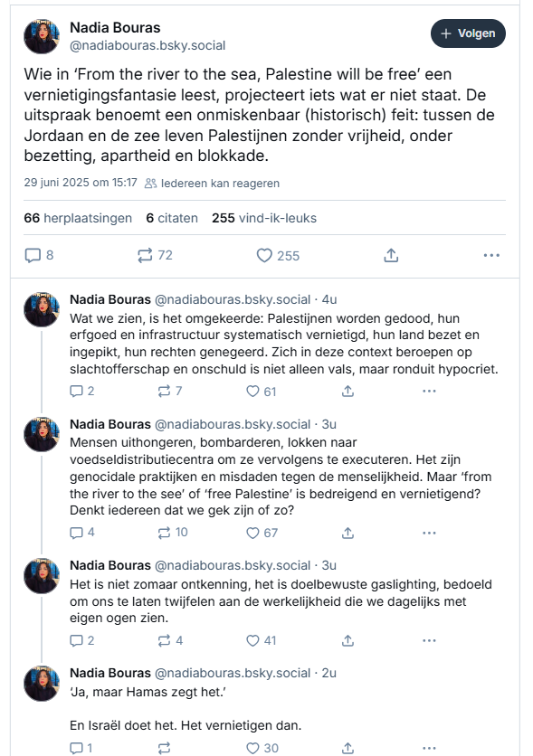This screenshot has width=533, height=756.
Task: Share the gaslighting reply post
Action: click(347, 641)
